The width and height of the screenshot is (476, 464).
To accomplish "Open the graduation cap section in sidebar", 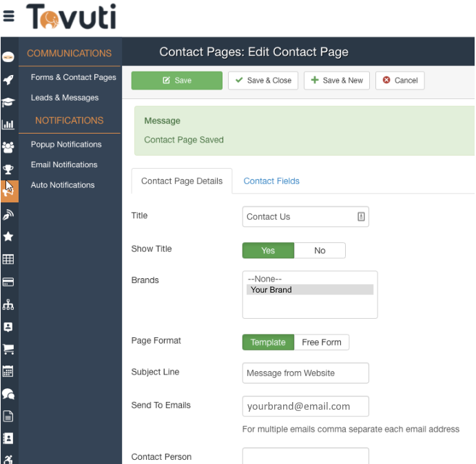I will tap(8, 102).
